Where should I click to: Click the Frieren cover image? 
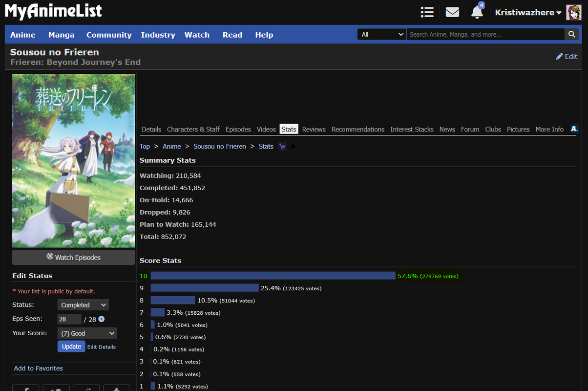pos(74,161)
